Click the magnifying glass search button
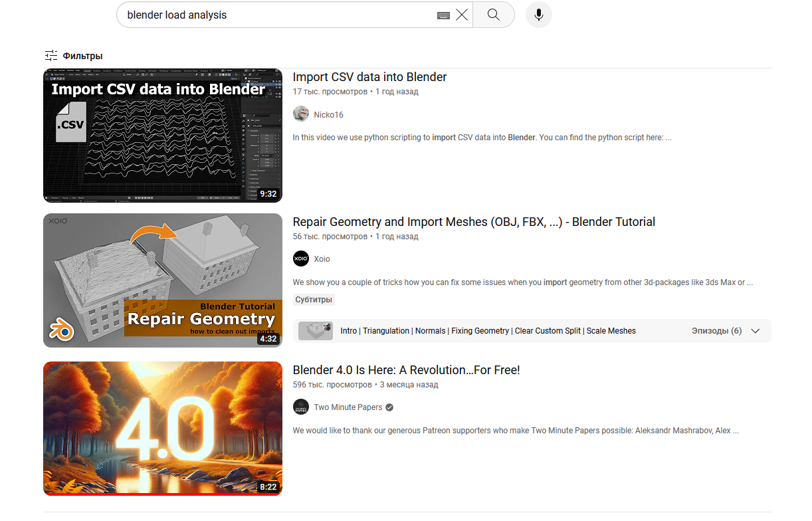812x521 pixels. click(x=493, y=15)
